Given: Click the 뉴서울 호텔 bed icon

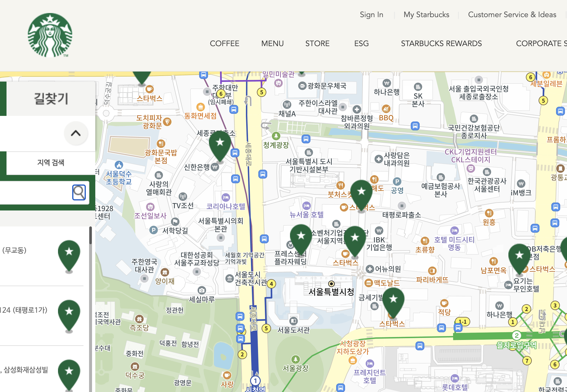Looking at the screenshot, I should pyautogui.click(x=307, y=205).
